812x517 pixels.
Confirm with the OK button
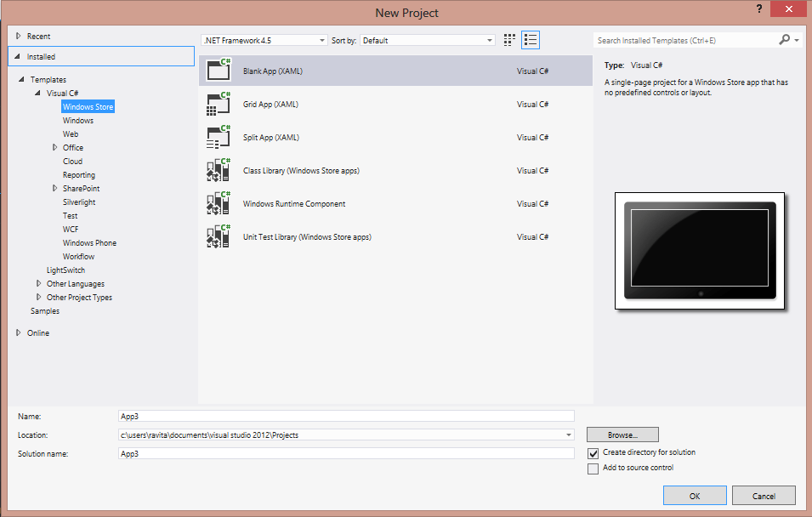(695, 496)
